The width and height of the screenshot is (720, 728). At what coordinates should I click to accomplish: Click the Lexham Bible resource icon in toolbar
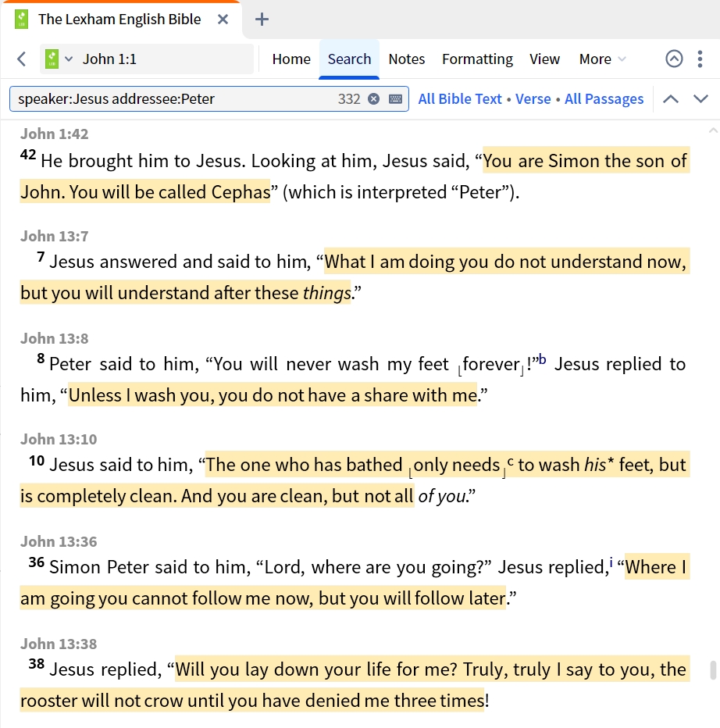(x=52, y=59)
